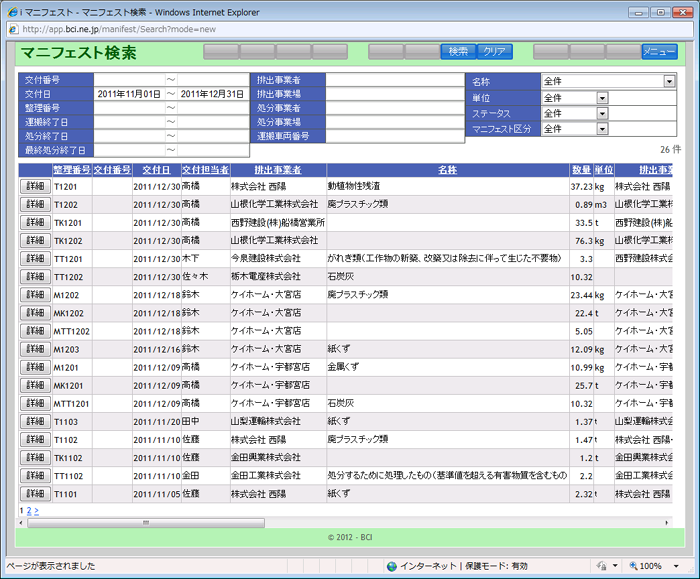Open the メニュー menu button
This screenshot has height=579, width=700.
(x=659, y=52)
